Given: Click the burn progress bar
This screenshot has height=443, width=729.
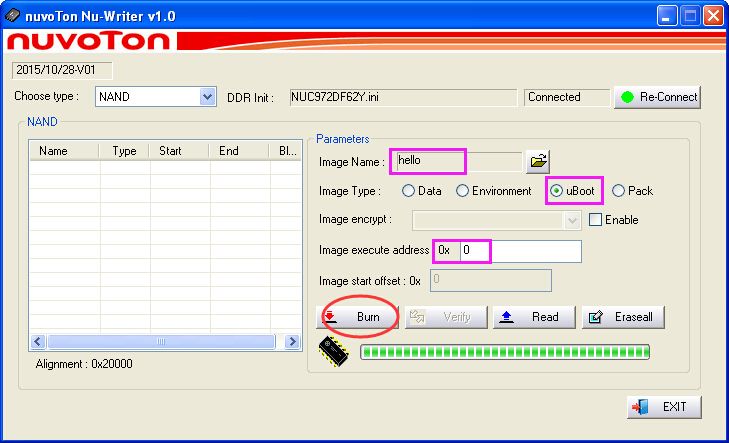Looking at the screenshot, I should 505,351.
